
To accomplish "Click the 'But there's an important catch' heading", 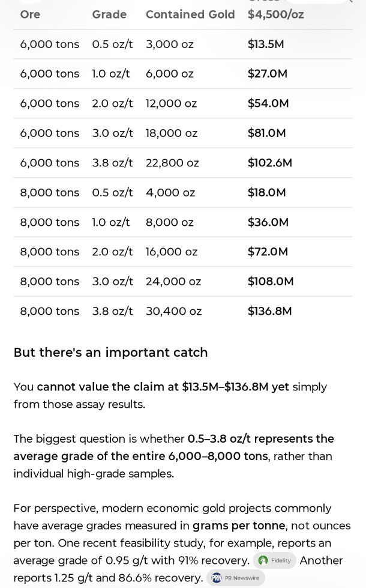I will (110, 353).
